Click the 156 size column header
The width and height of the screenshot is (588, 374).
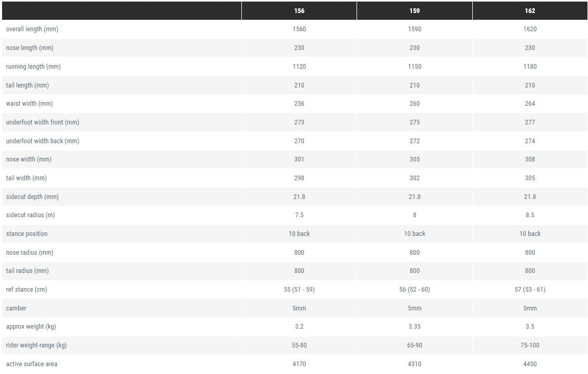pyautogui.click(x=299, y=11)
